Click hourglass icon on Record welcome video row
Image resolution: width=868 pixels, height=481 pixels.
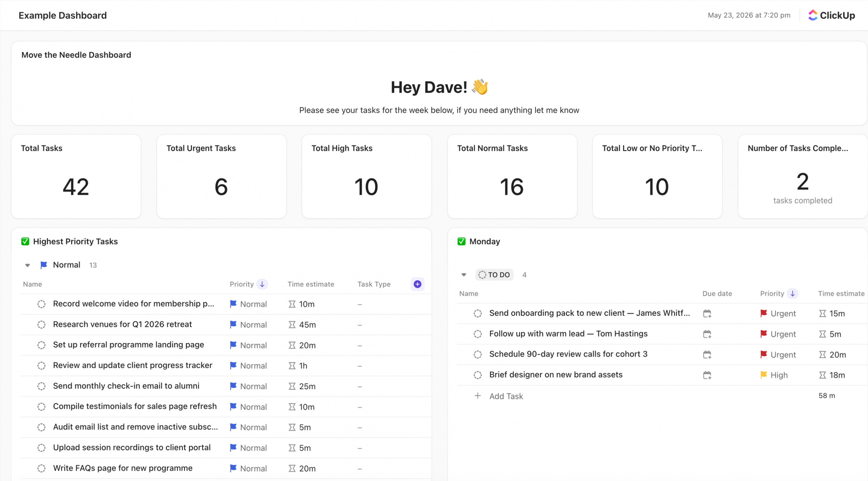pos(292,304)
